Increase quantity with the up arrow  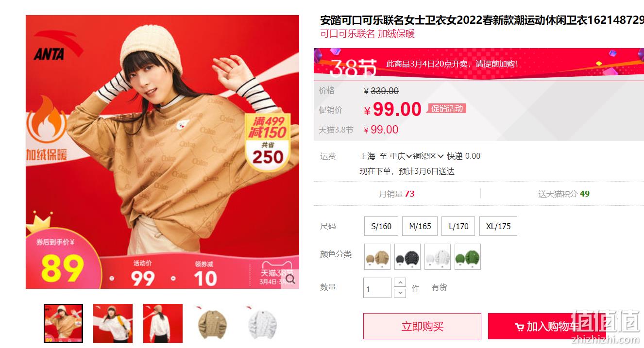[x=400, y=282]
